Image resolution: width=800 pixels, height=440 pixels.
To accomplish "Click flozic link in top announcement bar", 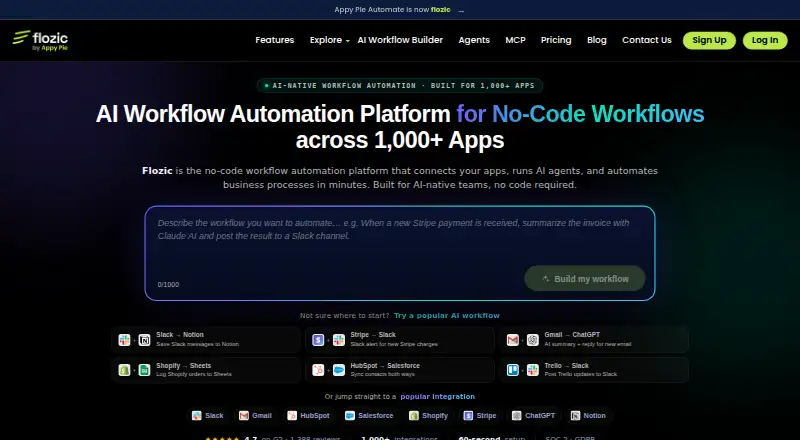I will [x=440, y=10].
